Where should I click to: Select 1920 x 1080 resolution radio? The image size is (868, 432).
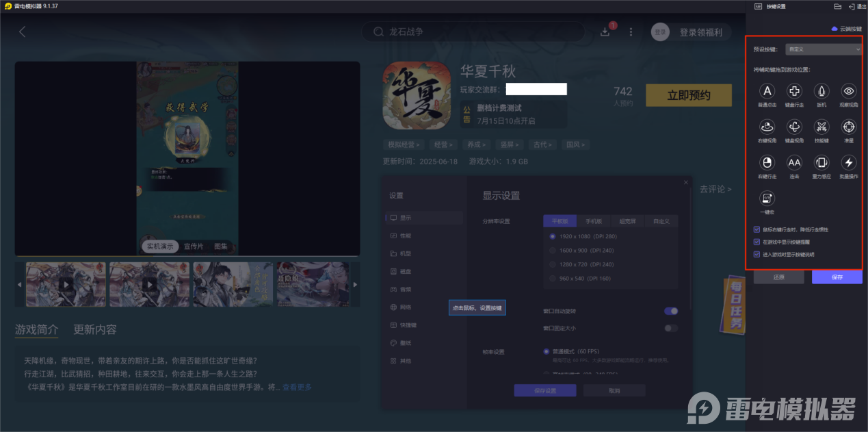[553, 236]
